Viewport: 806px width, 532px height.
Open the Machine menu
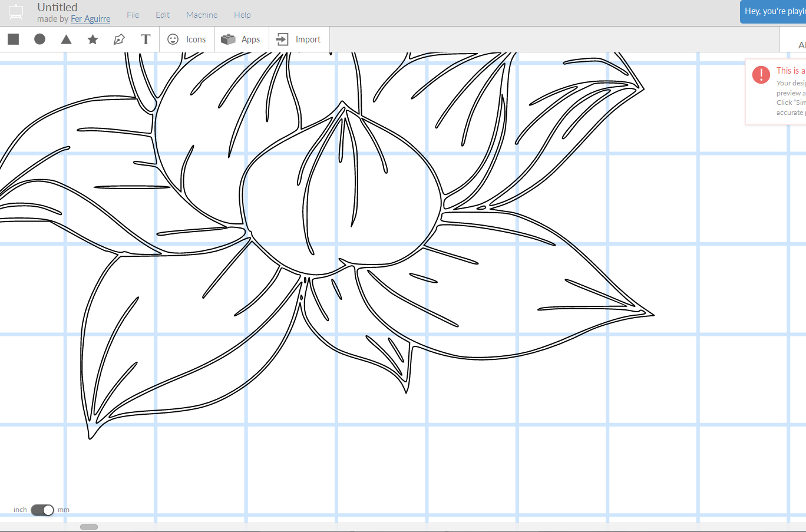201,15
